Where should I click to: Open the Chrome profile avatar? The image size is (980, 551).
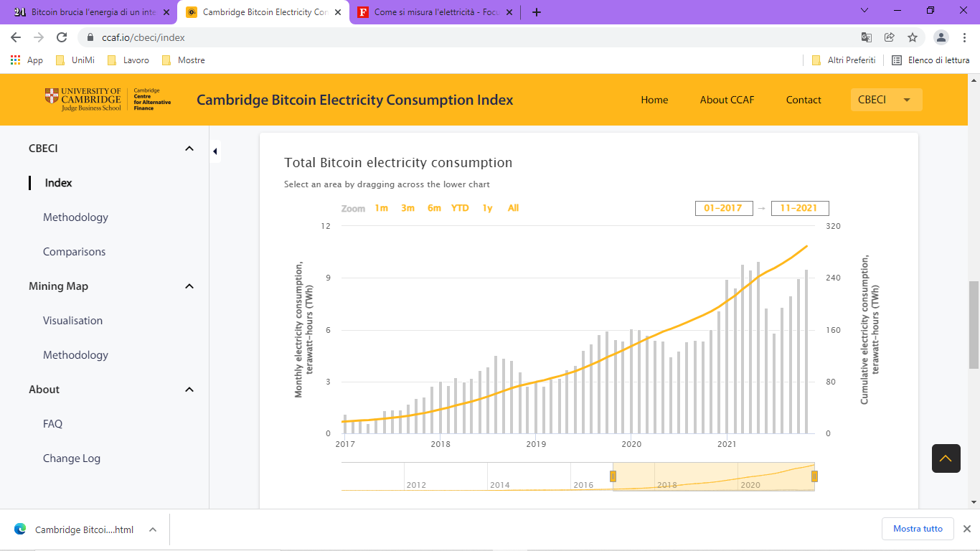click(x=941, y=37)
